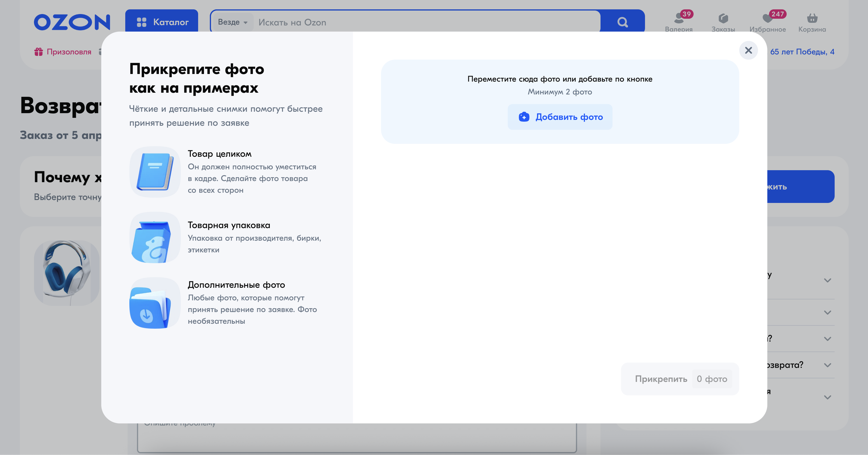Click the Товарная упаковка box illustration
Image resolution: width=868 pixels, height=455 pixels.
pyautogui.click(x=155, y=237)
